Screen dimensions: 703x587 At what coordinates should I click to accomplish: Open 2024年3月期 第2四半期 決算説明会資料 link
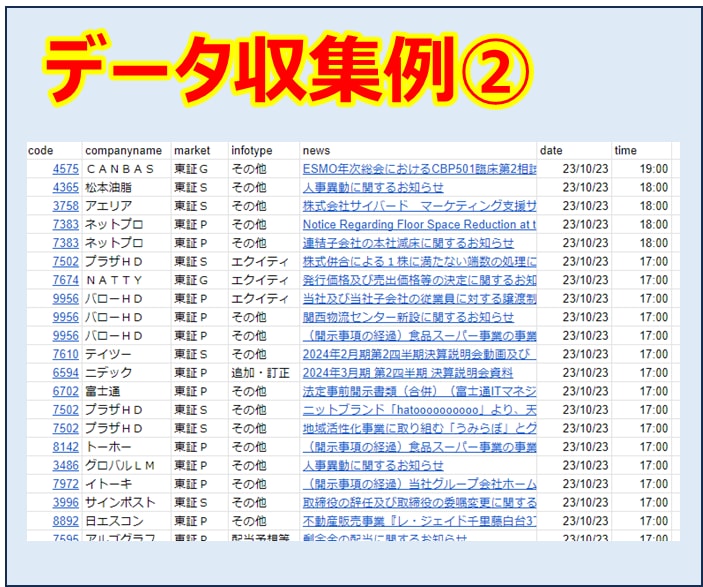click(x=408, y=373)
